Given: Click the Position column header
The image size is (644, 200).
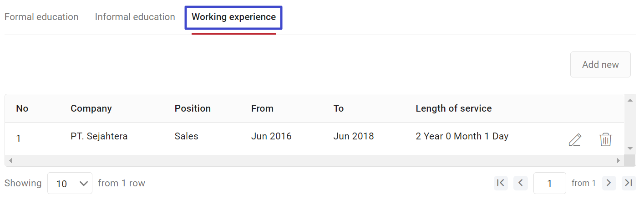Looking at the screenshot, I should [x=193, y=108].
